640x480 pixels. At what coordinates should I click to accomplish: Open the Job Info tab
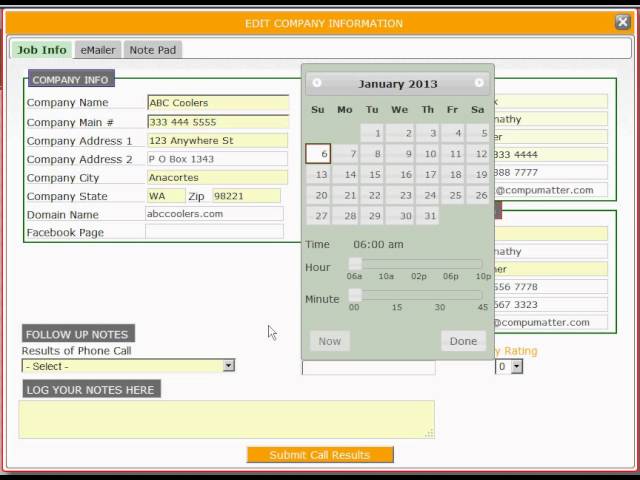[x=42, y=50]
